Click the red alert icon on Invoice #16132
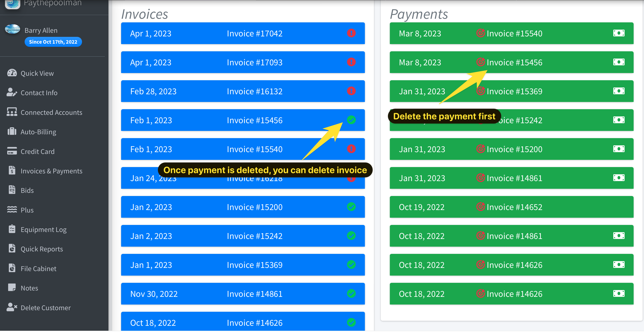The width and height of the screenshot is (644, 333). (x=351, y=91)
